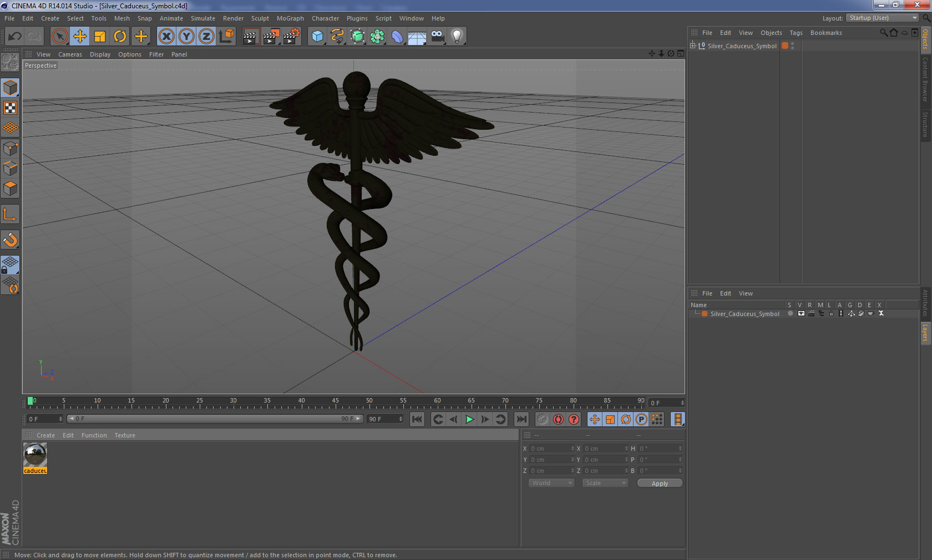Screen dimensions: 932x560
Task: Add an Array modeling object
Action: pos(377,37)
